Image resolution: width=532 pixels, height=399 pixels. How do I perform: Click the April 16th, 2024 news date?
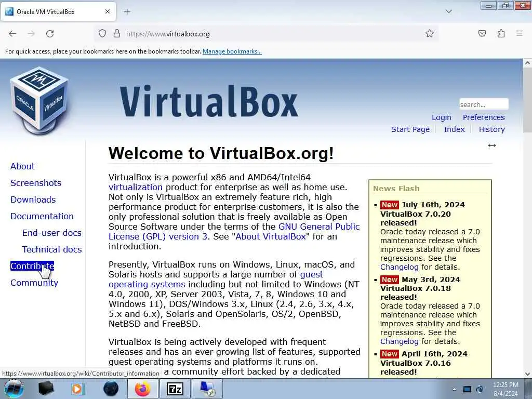tap(434, 354)
